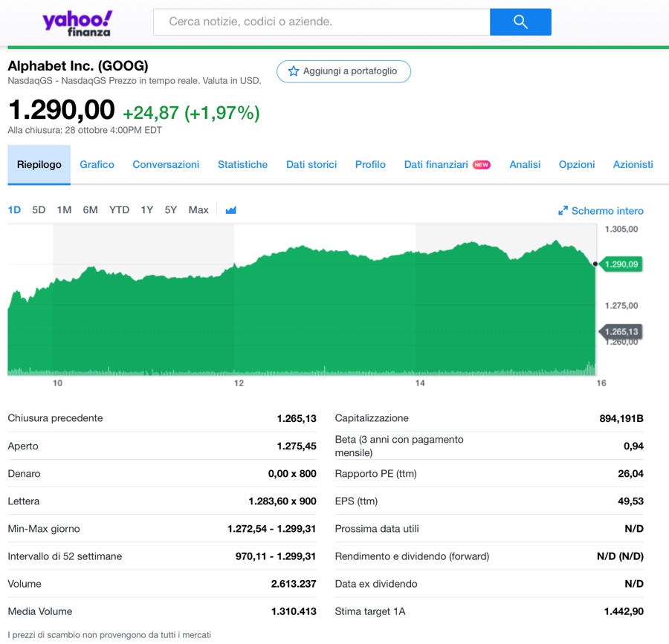Choose the 6M chart range
The height and width of the screenshot is (644, 669).
[90, 210]
